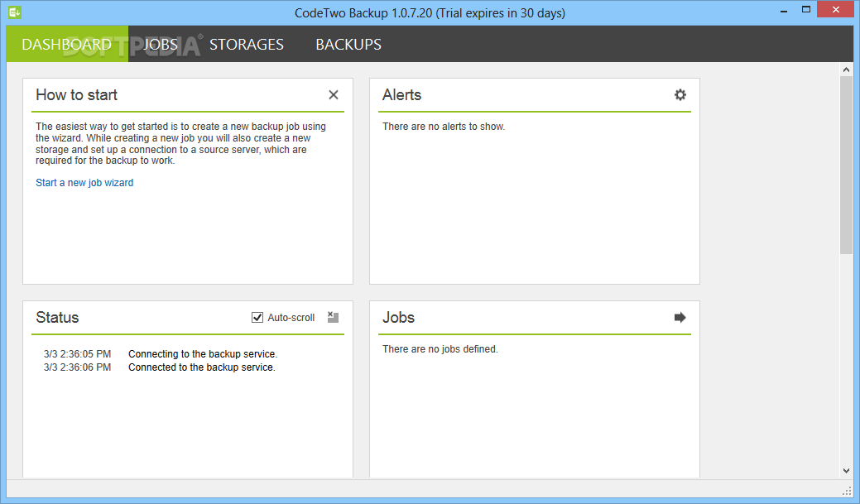
Task: Click the CodeTwo Backup app icon in title bar
Action: (x=15, y=12)
